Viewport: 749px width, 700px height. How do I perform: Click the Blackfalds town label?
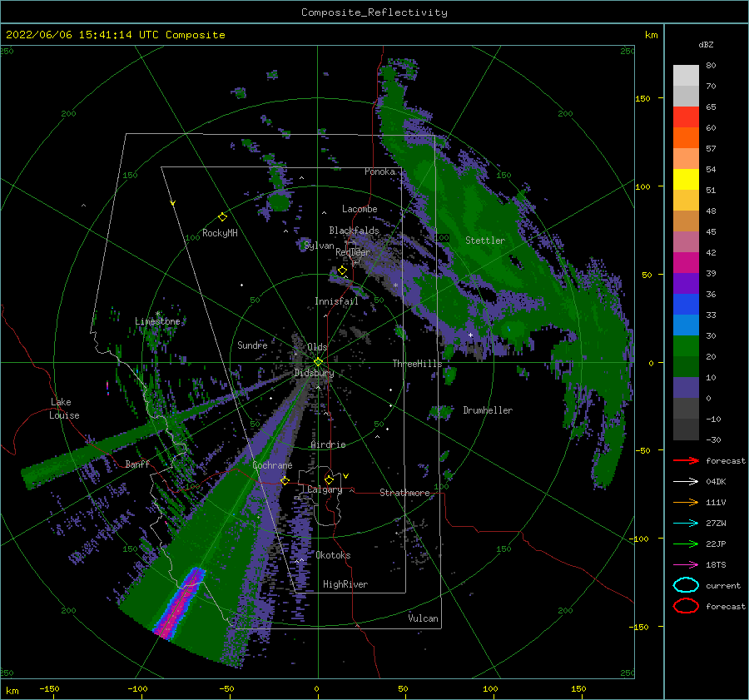[x=354, y=231]
